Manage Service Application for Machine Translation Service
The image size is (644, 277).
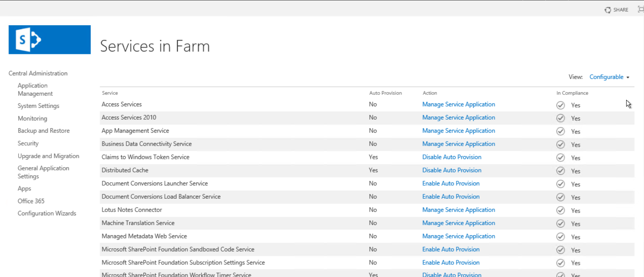pyautogui.click(x=459, y=223)
